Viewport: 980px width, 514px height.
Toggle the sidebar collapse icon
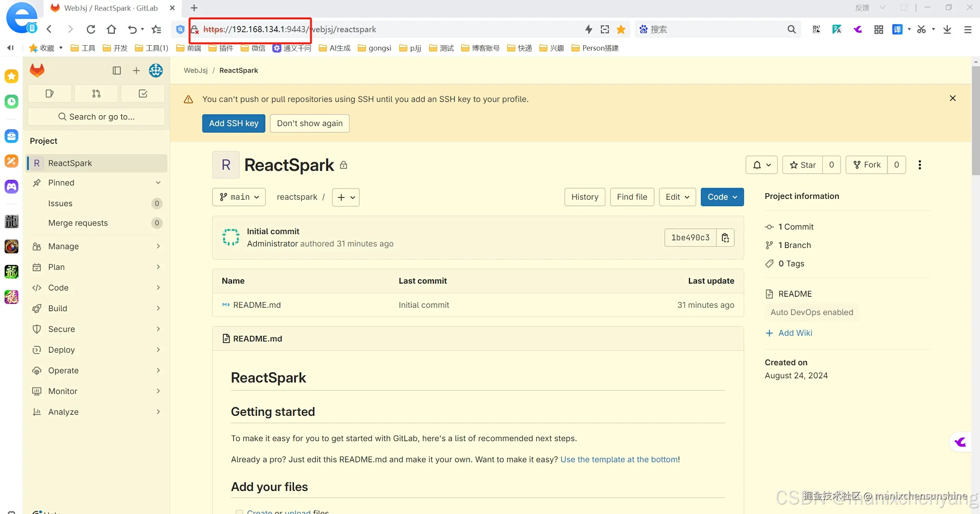(117, 71)
